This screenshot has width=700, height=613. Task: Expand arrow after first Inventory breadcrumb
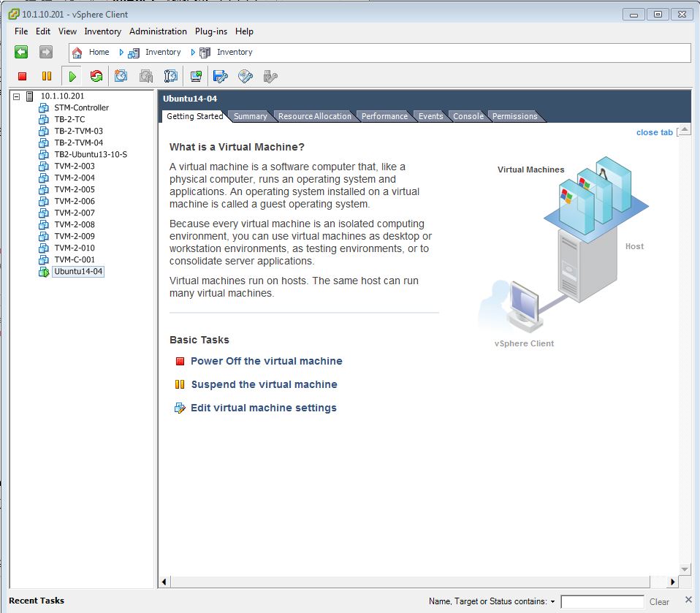click(193, 52)
